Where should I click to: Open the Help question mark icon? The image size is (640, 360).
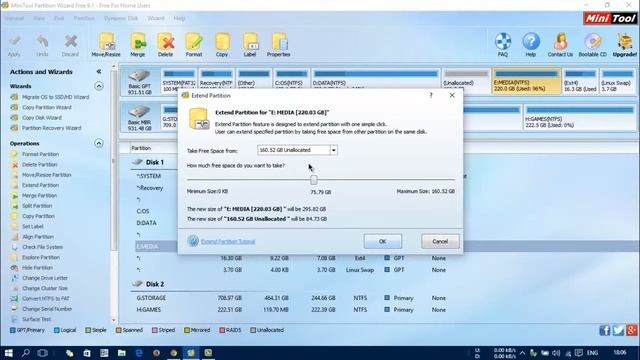[x=531, y=45]
